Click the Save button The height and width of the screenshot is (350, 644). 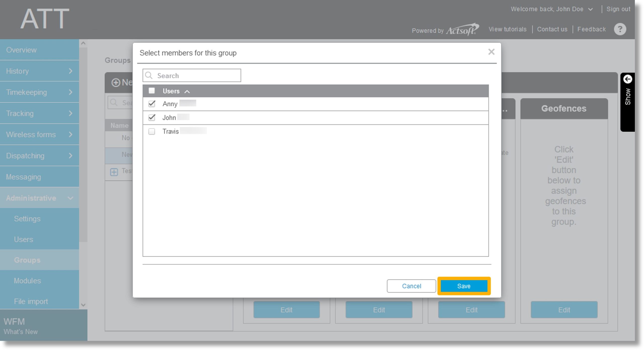[464, 286]
